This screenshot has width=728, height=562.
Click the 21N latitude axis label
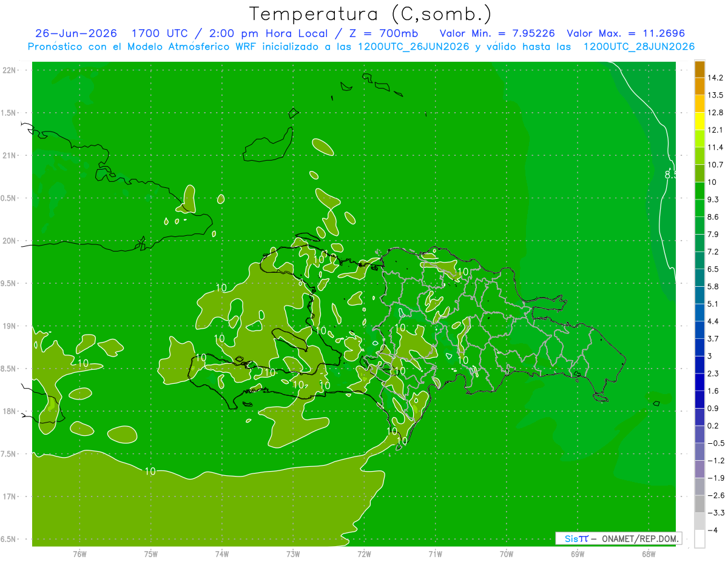click(10, 155)
